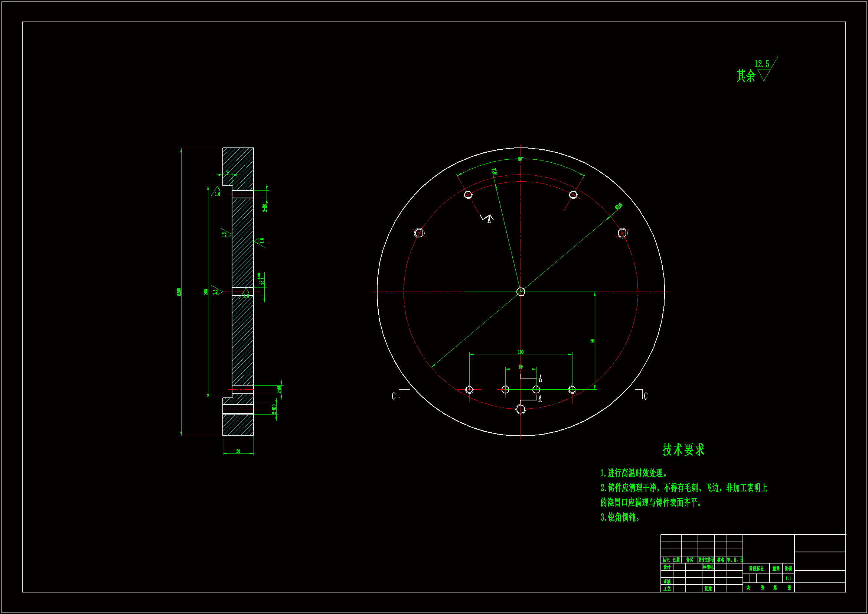
Task: Select technical requirement line 1 text
Action: click(x=634, y=473)
